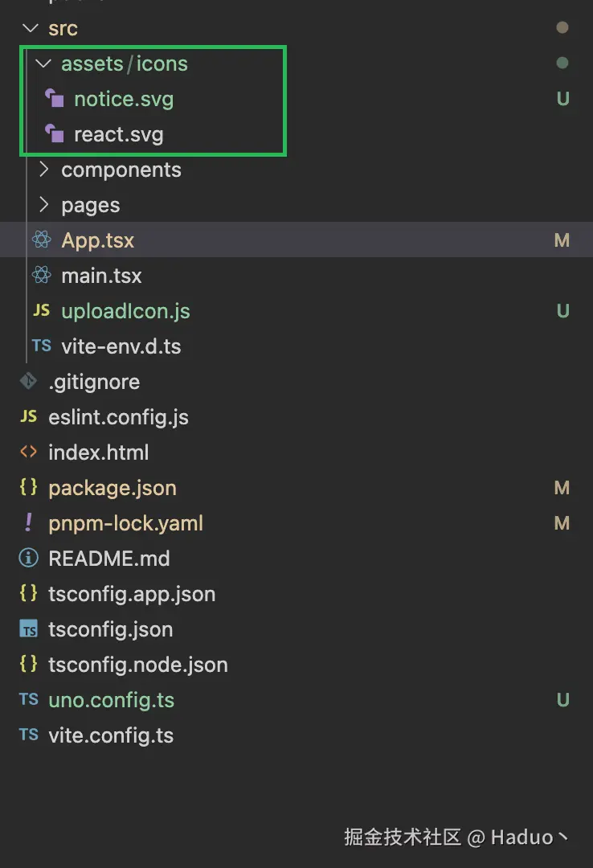This screenshot has height=868, width=593.
Task: Click the M status badge on App.tsx
Action: (x=562, y=240)
